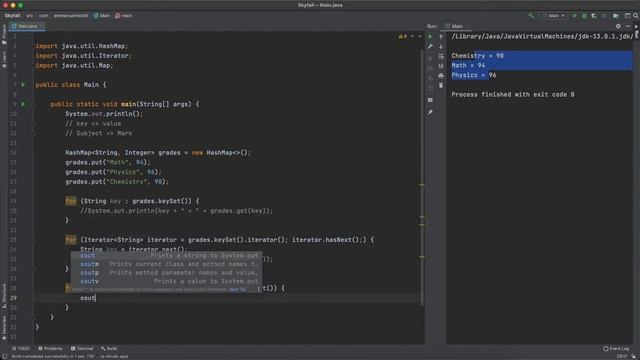
Task: Open the Problems tool window
Action: tap(51, 349)
